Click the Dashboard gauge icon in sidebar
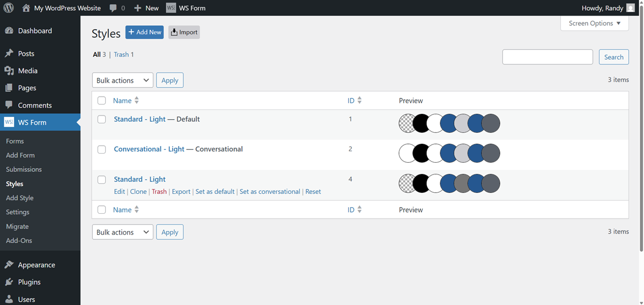Image resolution: width=644 pixels, height=305 pixels. tap(9, 31)
